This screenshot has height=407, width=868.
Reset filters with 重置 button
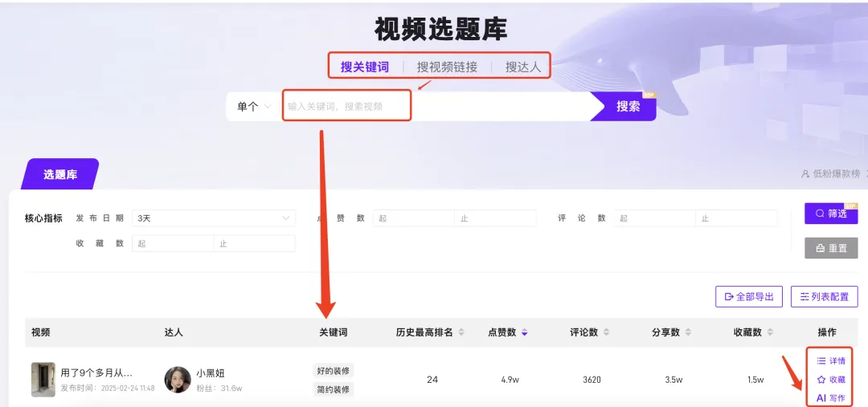(830, 249)
